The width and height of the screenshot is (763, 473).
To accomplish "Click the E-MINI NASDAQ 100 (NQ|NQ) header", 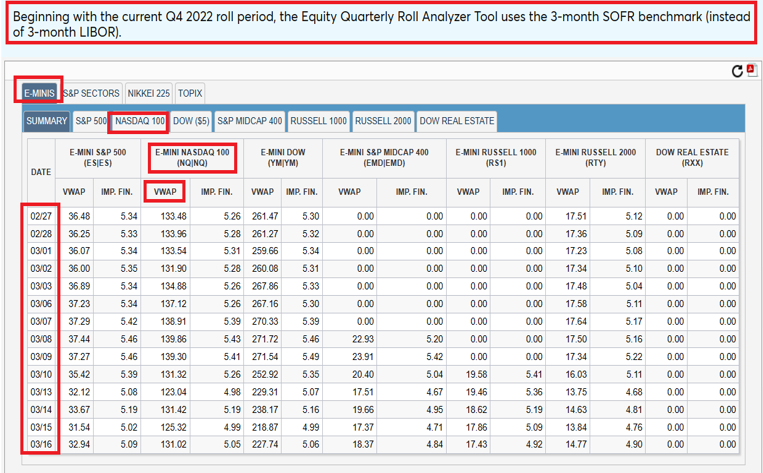I will [192, 158].
